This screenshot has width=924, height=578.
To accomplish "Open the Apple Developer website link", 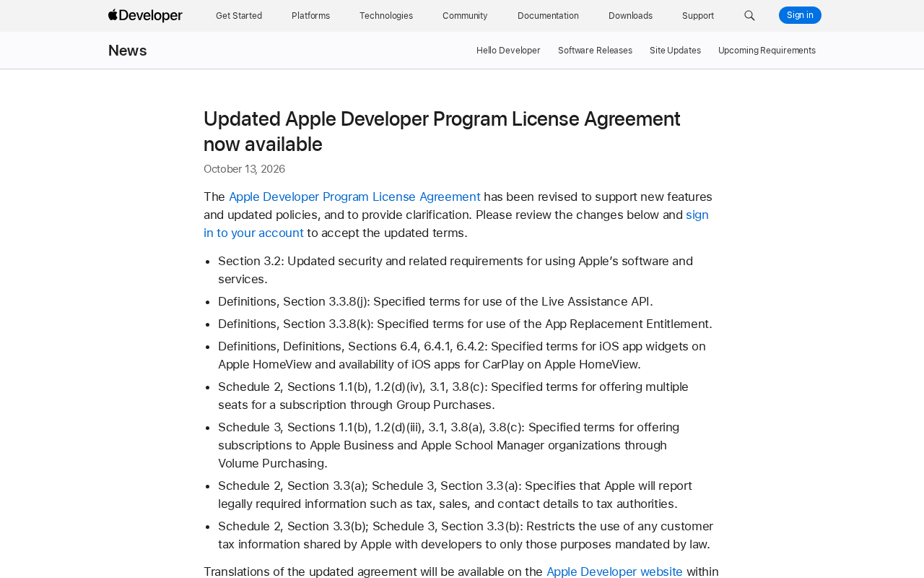I will 614,571.
